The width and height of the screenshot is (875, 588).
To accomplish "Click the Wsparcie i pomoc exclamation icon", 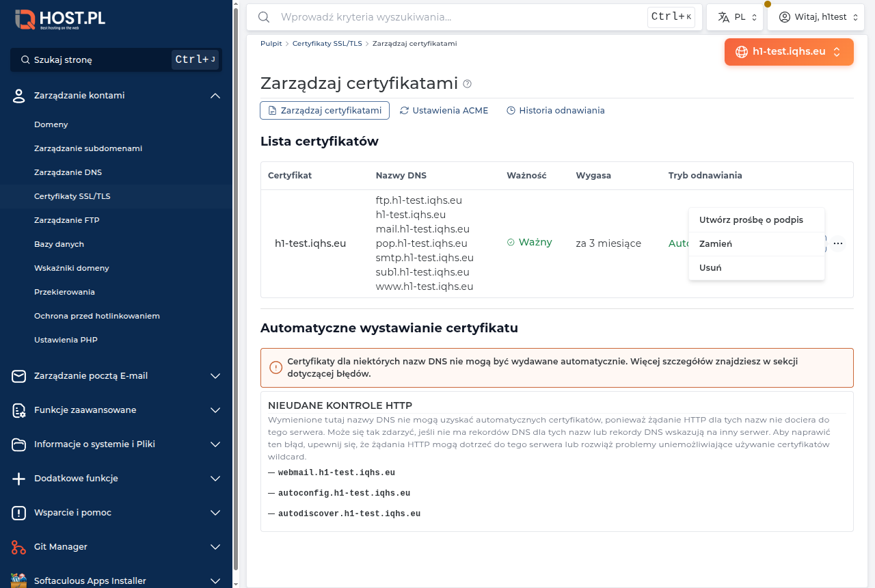I will click(19, 513).
